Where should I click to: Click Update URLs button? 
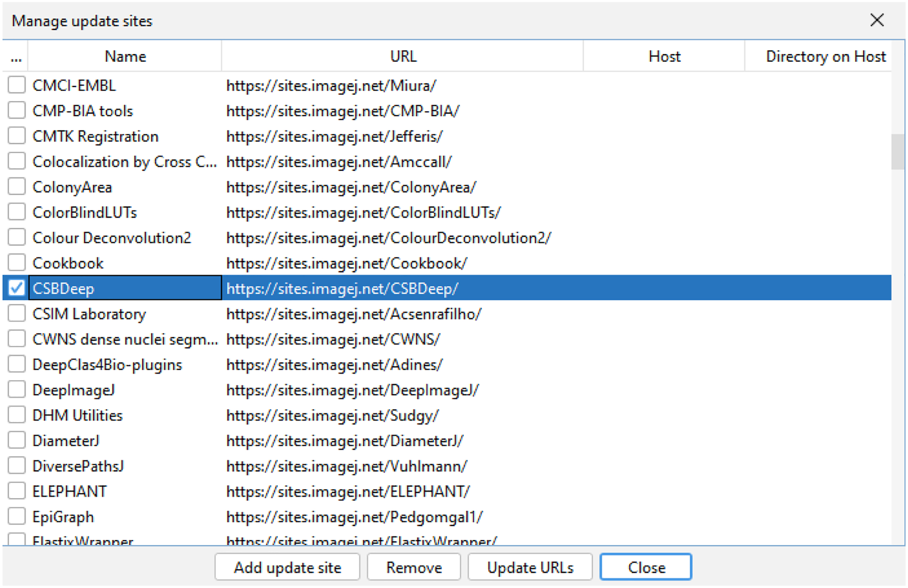click(x=530, y=567)
